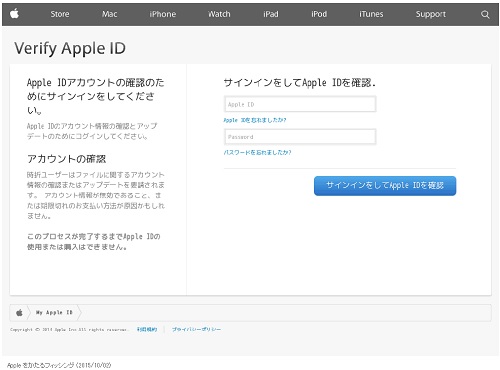Click the アカウントの確認 heading

[x=67, y=159]
